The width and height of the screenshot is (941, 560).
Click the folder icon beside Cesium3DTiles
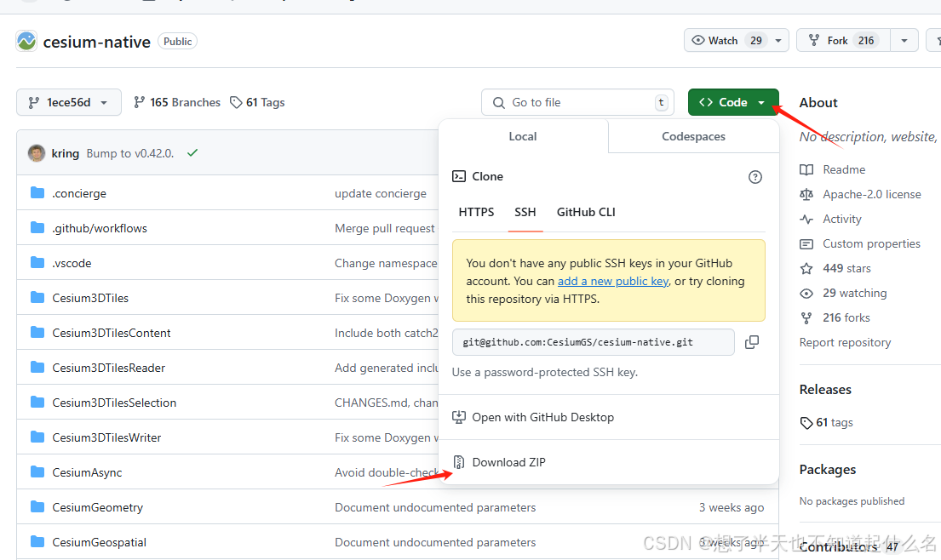pos(37,297)
